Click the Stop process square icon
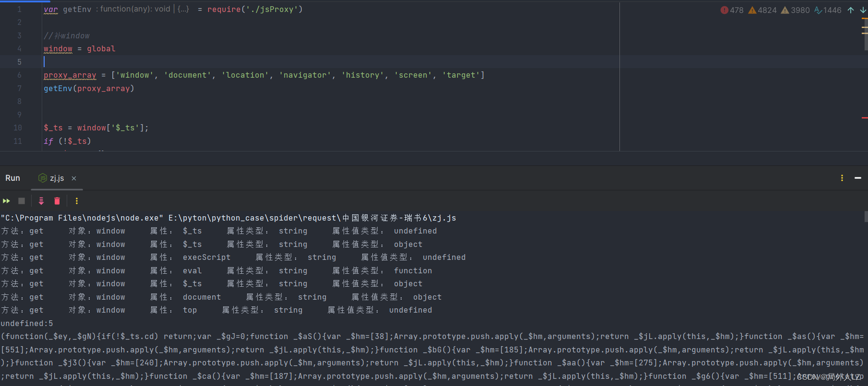The width and height of the screenshot is (868, 386). (x=22, y=201)
